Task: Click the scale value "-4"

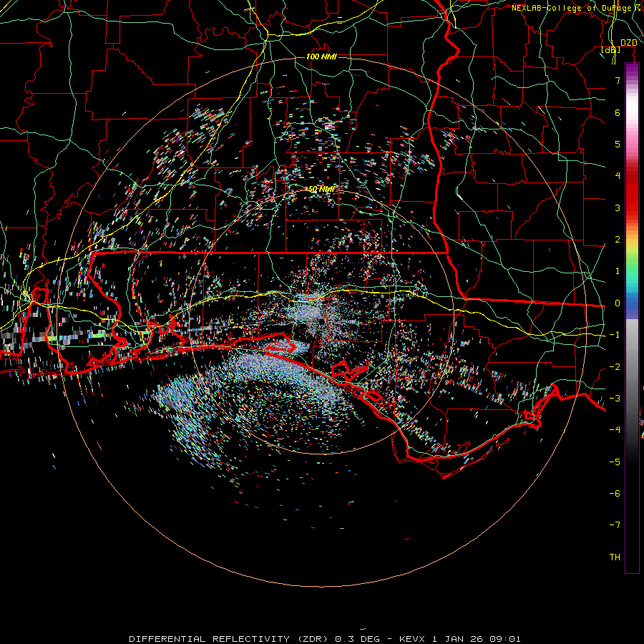Action: tap(615, 430)
